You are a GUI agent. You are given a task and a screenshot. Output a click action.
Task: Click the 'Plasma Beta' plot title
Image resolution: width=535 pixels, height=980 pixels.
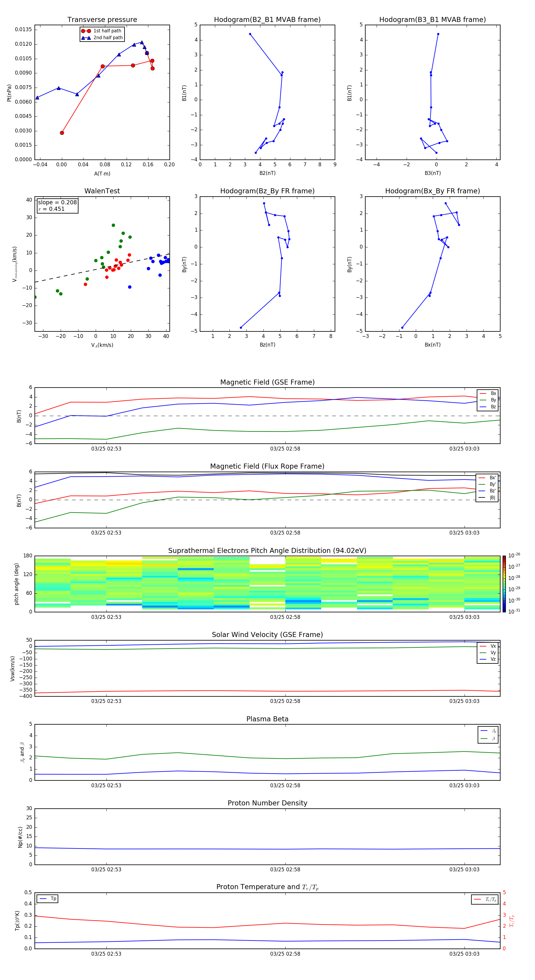click(x=267, y=719)
